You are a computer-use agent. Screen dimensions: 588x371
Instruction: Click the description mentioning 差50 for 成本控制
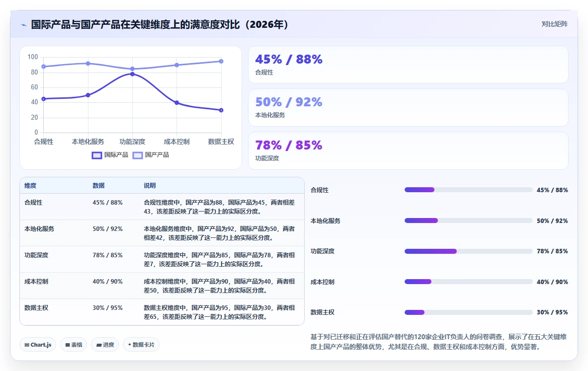tap(219, 286)
